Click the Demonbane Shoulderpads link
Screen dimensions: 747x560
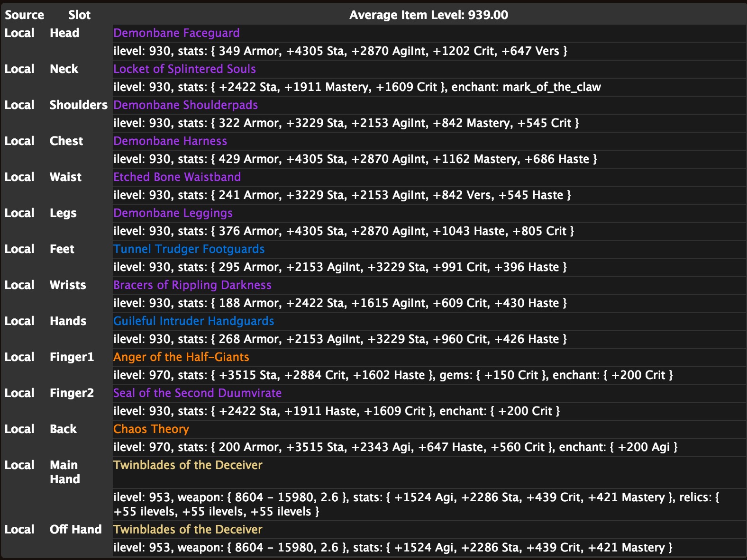[x=185, y=105]
